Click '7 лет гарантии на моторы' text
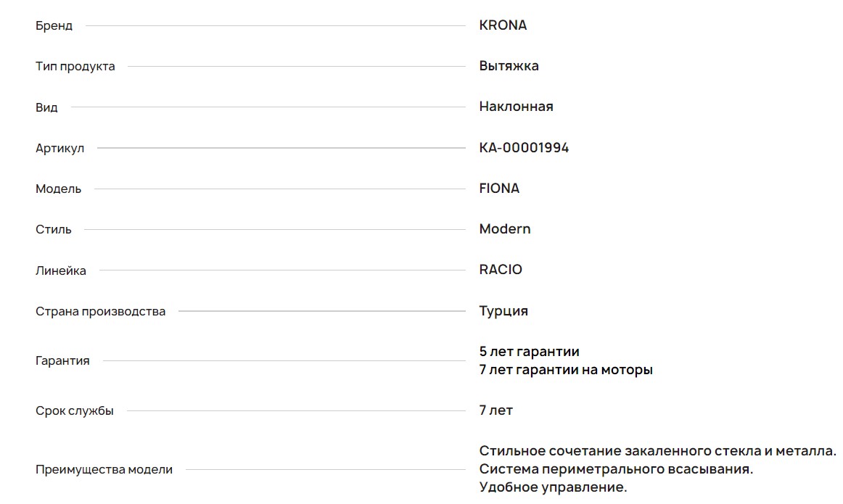This screenshot has width=843, height=504. click(x=566, y=370)
